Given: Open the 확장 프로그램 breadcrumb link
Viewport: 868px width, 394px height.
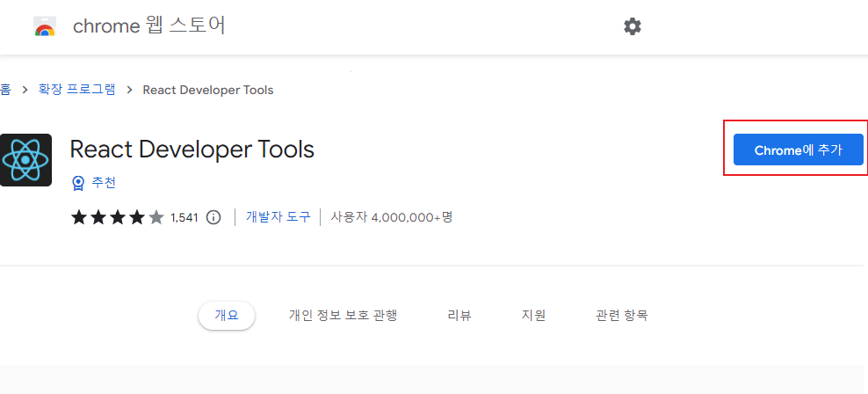Looking at the screenshot, I should coord(76,90).
